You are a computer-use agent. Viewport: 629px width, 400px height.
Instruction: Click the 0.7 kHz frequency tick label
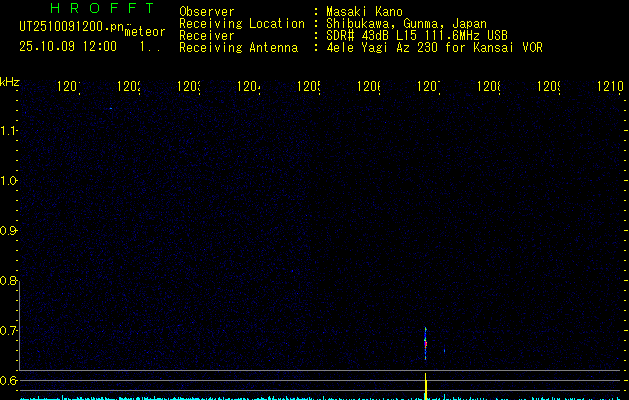coord(9,331)
